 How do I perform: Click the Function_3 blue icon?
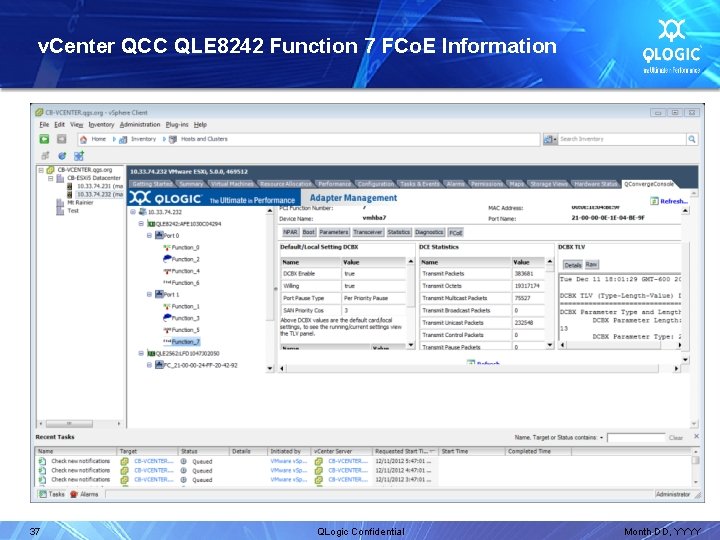(x=167, y=318)
